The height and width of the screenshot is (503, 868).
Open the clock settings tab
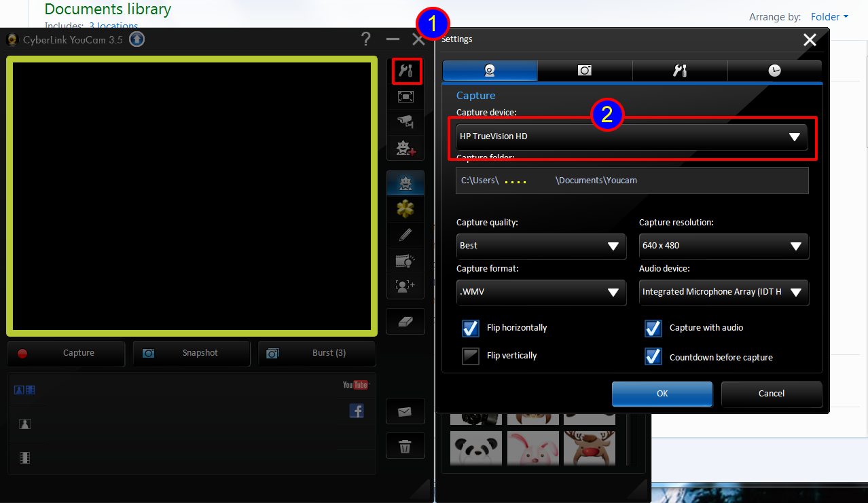774,71
